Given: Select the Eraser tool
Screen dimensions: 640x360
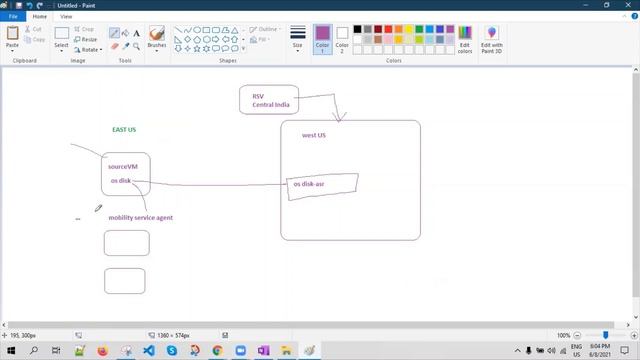Looking at the screenshot, I should 115,46.
